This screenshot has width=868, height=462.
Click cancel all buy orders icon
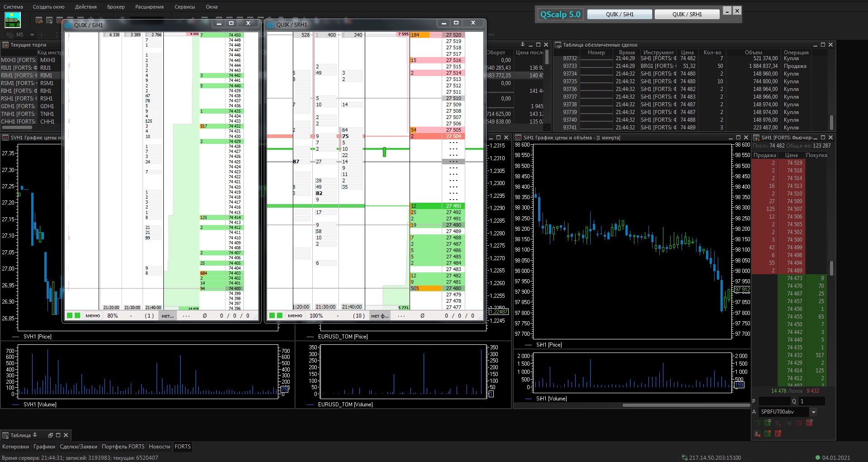768,433
